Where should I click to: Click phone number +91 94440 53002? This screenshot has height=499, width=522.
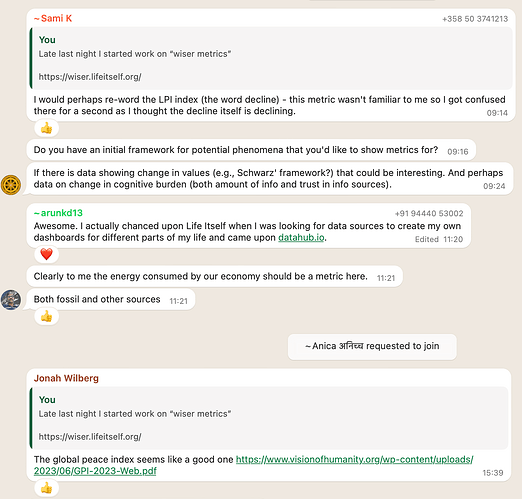click(x=429, y=213)
